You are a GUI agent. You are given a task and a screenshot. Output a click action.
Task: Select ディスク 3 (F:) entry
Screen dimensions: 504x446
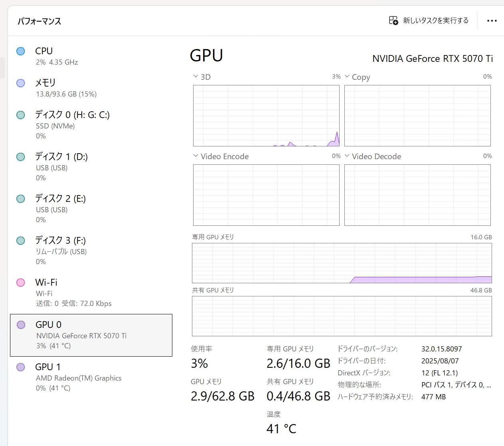(x=91, y=251)
